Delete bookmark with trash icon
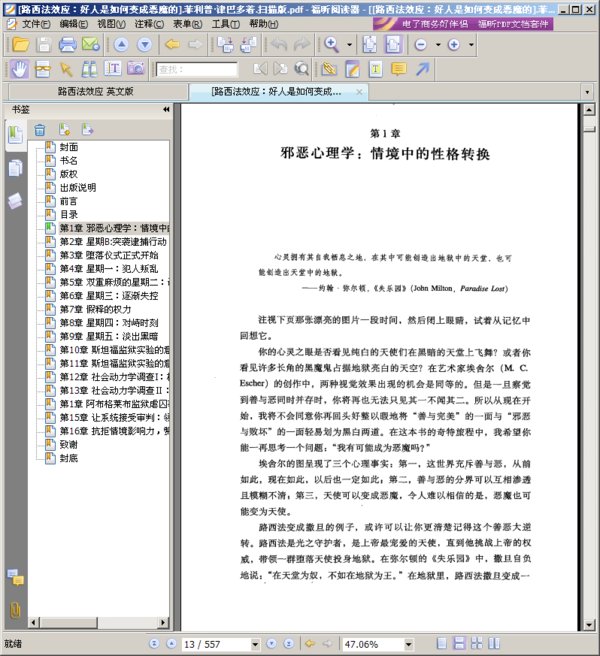This screenshot has width=600, height=656. pos(40,130)
